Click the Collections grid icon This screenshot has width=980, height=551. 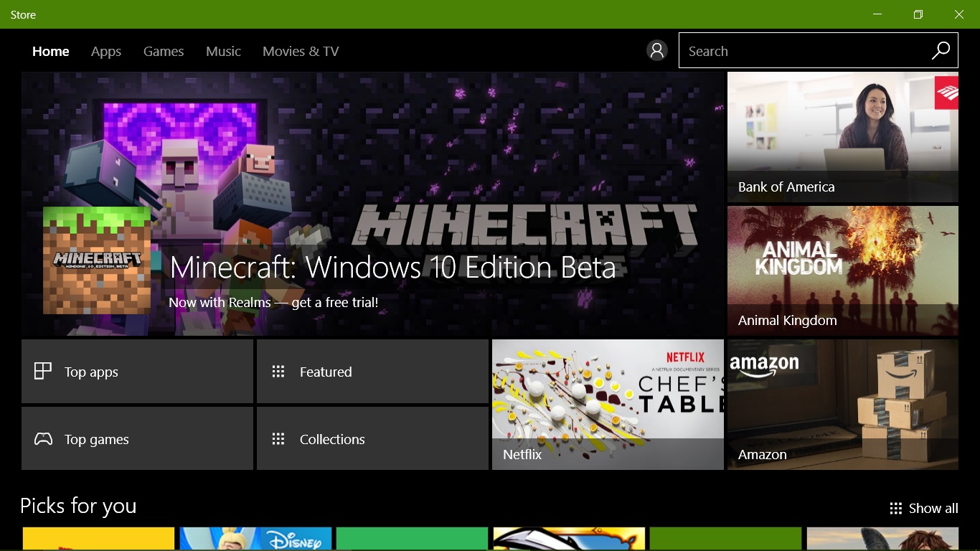278,438
